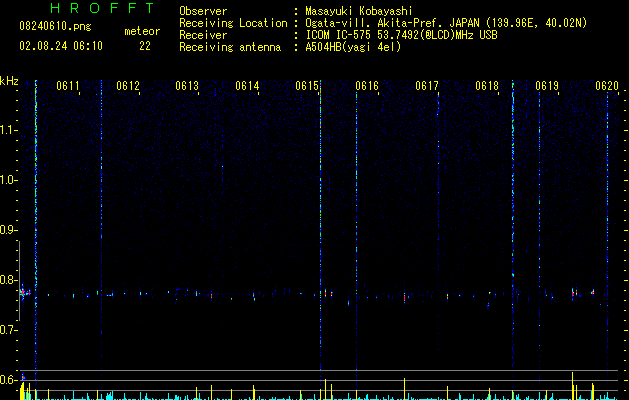629x400 pixels.
Task: Click the Receiving antenna label
Action: pyautogui.click(x=230, y=47)
